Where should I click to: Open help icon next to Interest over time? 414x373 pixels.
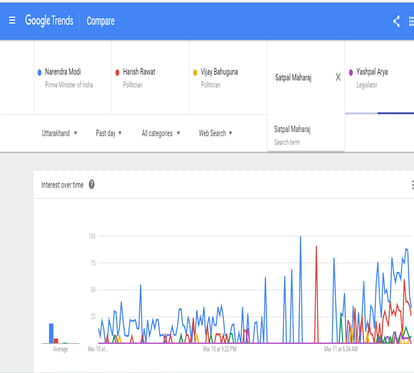click(91, 184)
